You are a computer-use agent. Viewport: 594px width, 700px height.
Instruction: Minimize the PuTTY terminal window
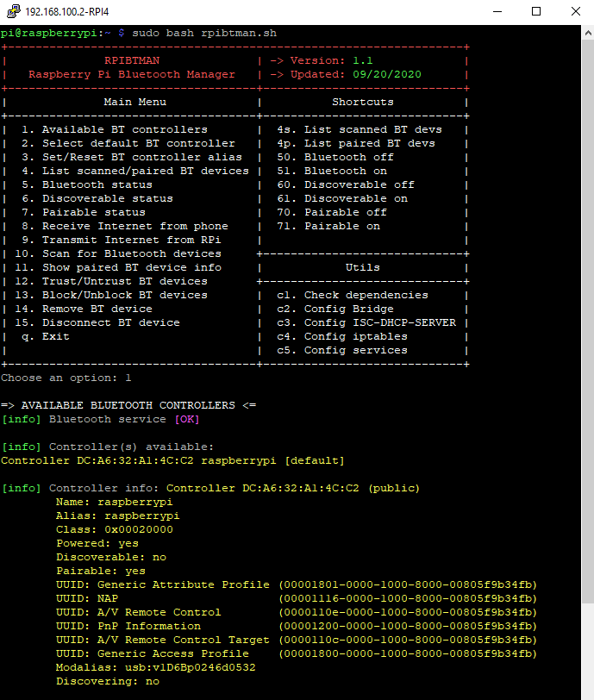click(x=497, y=11)
